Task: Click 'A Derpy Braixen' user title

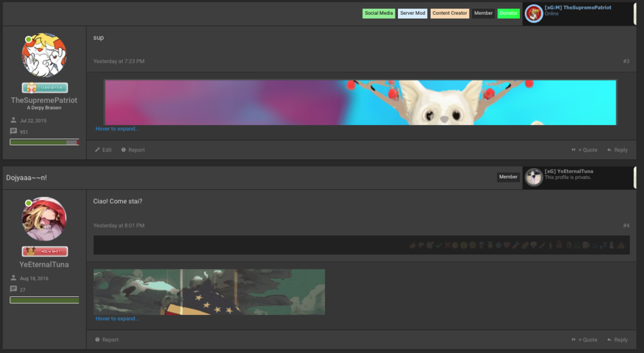Action: [x=44, y=108]
